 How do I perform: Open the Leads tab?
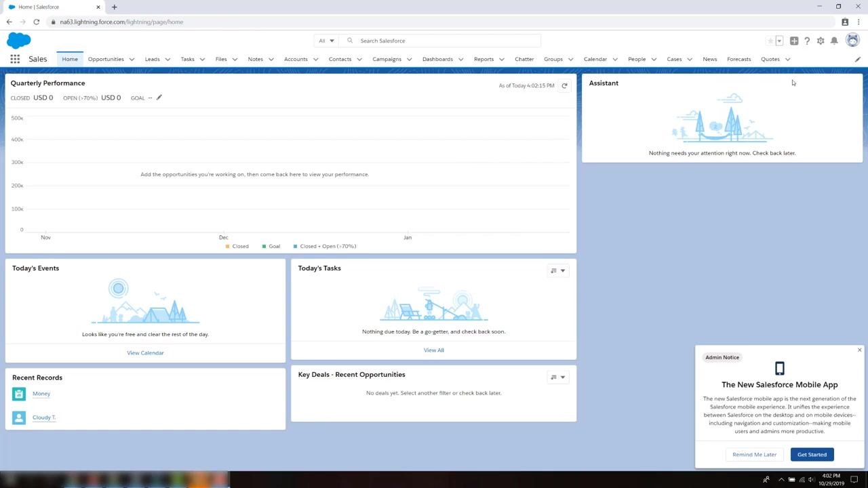tap(153, 59)
